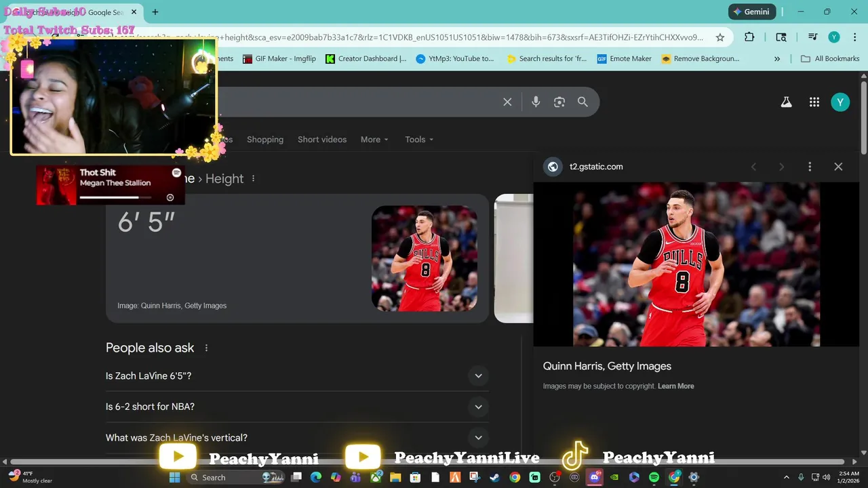The width and height of the screenshot is (868, 488).
Task: Open a new tab with plus button
Action: pos(155,12)
